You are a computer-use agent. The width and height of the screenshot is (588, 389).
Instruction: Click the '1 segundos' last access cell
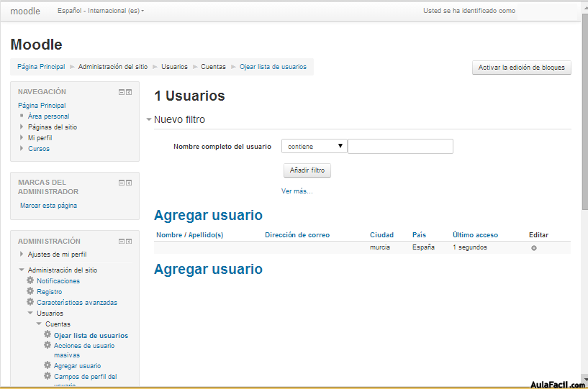(470, 247)
